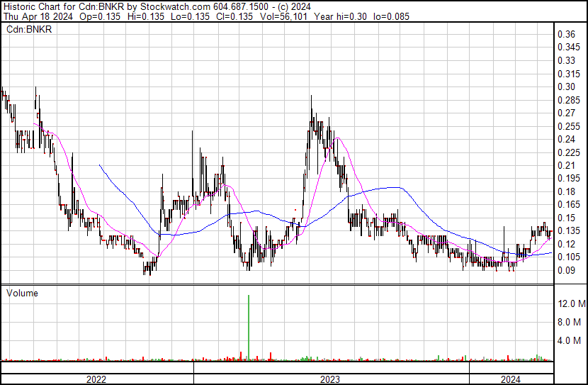Click the 0.30 price axis label
The image size is (588, 385).
(x=565, y=87)
